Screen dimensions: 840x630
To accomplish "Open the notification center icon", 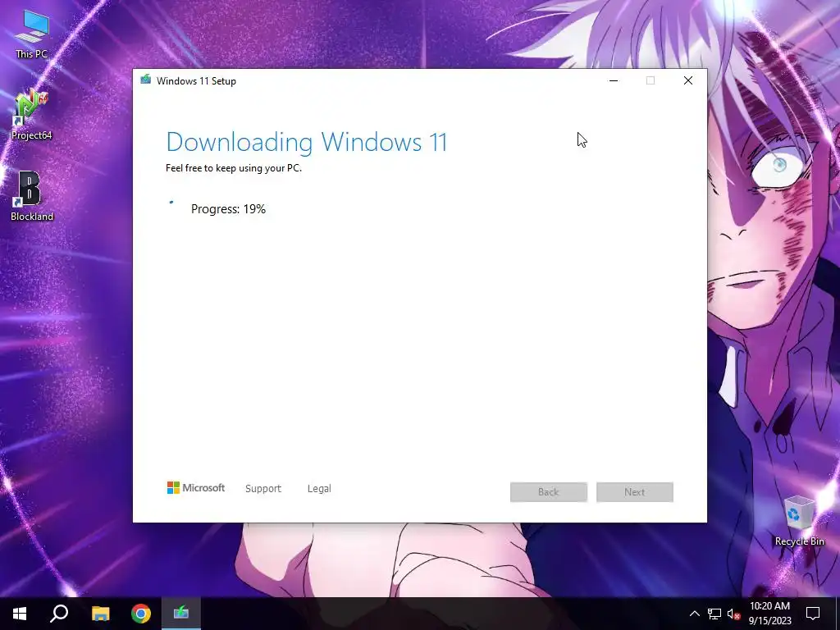I will coord(813,614).
